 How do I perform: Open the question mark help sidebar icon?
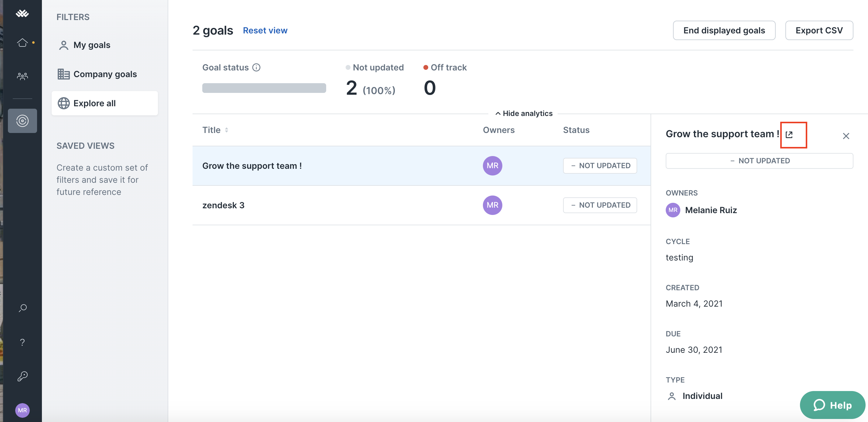[22, 342]
